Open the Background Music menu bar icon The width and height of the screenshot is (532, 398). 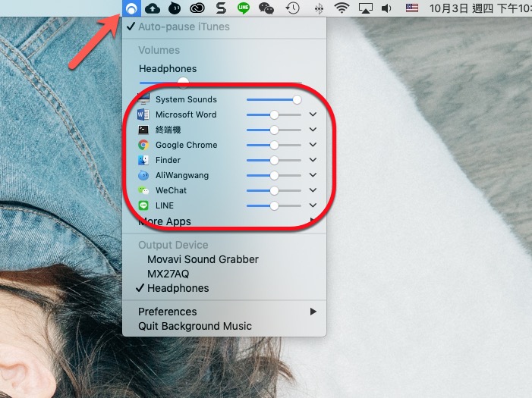click(131, 8)
